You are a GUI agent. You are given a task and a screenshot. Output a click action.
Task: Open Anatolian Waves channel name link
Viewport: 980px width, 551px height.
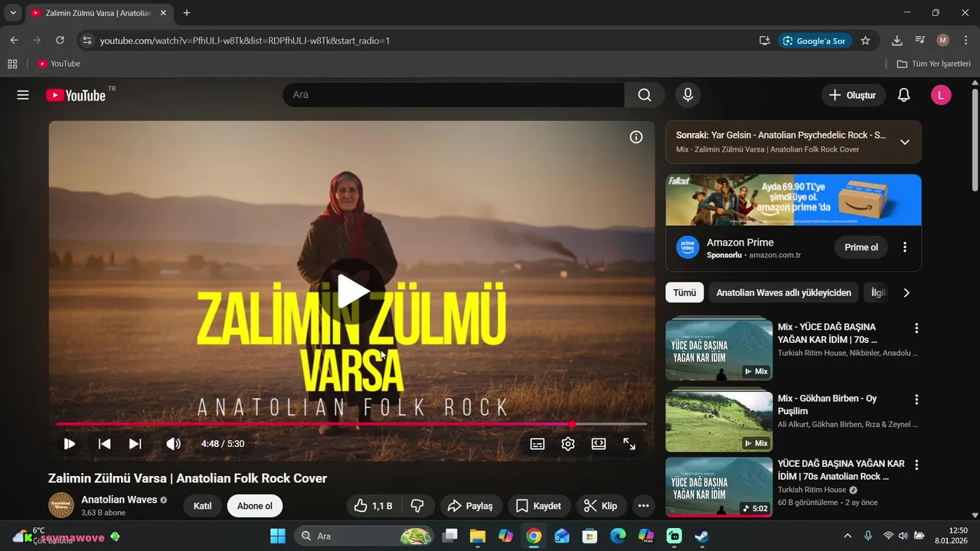[x=119, y=500]
